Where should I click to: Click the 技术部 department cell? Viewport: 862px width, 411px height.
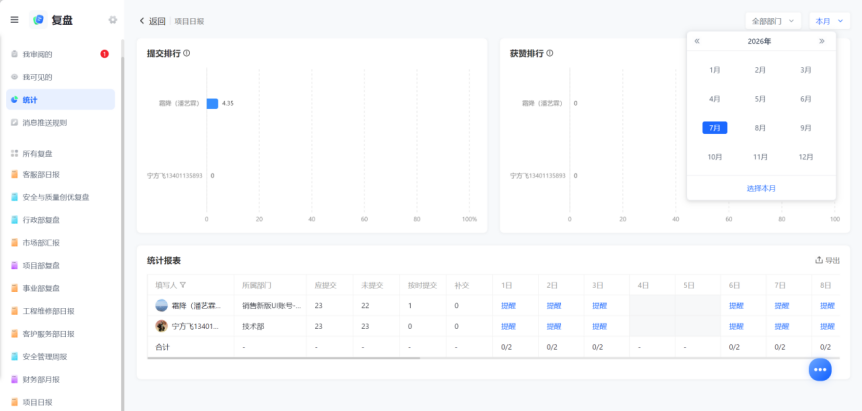point(270,326)
